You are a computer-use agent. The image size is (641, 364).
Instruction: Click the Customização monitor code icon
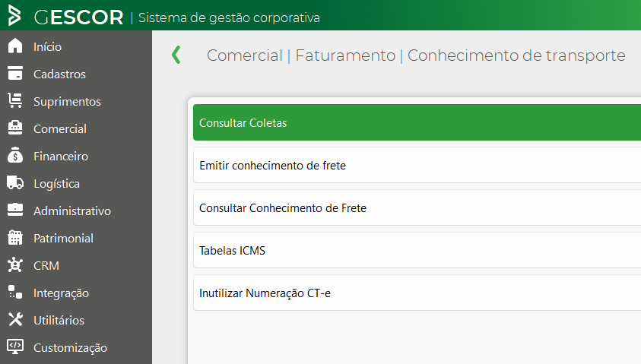click(x=15, y=347)
